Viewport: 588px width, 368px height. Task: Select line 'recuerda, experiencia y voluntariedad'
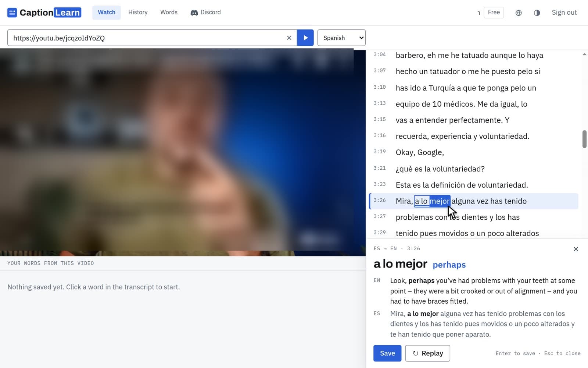(473, 136)
